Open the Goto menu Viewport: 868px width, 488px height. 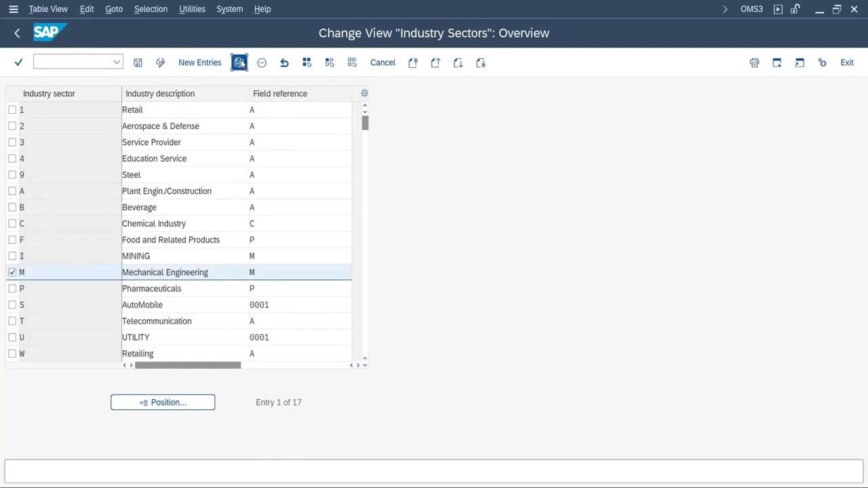pos(114,9)
